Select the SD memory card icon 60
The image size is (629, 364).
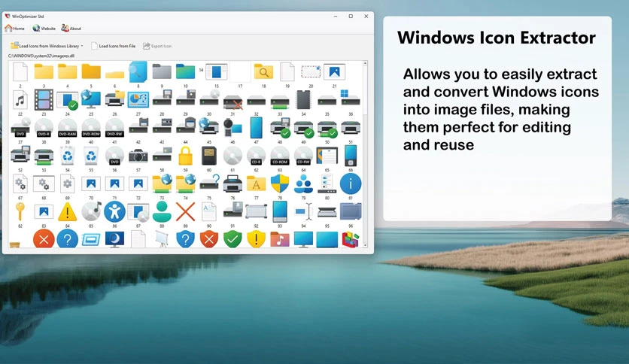click(x=209, y=156)
